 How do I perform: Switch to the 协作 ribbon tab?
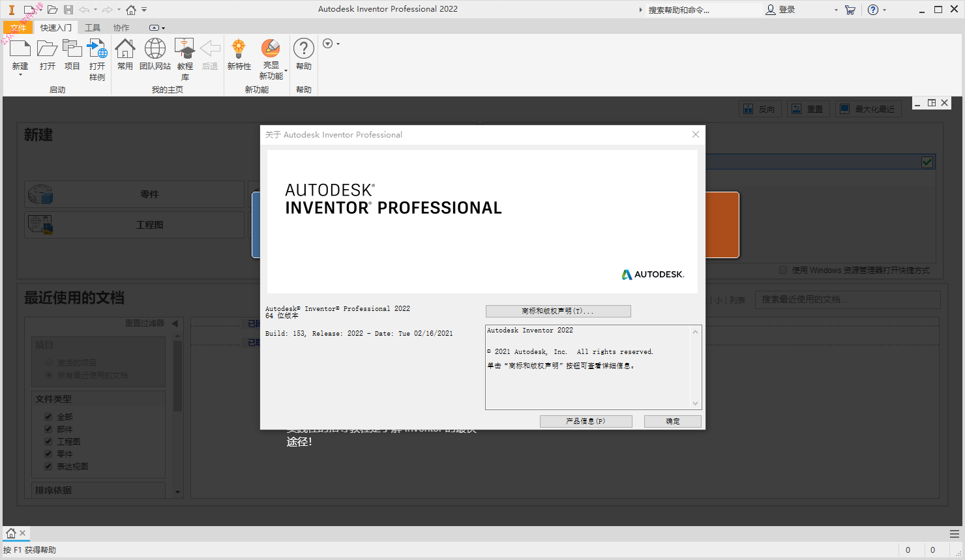tap(121, 27)
